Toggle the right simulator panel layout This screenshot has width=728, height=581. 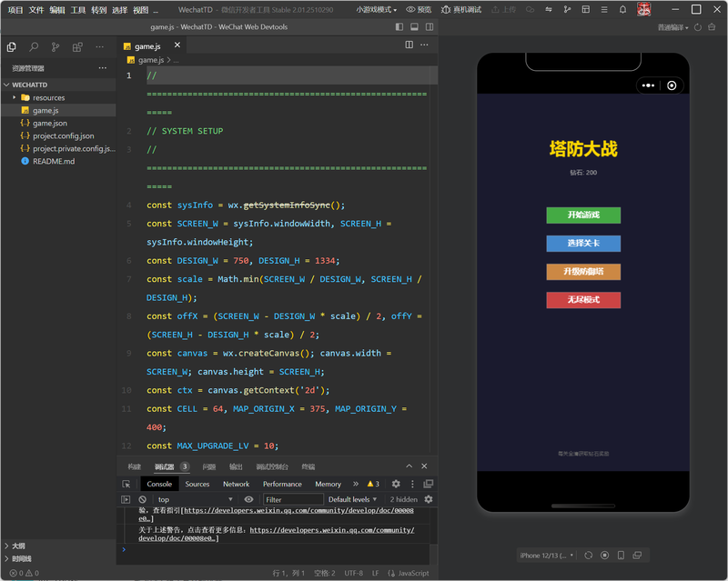pos(430,27)
